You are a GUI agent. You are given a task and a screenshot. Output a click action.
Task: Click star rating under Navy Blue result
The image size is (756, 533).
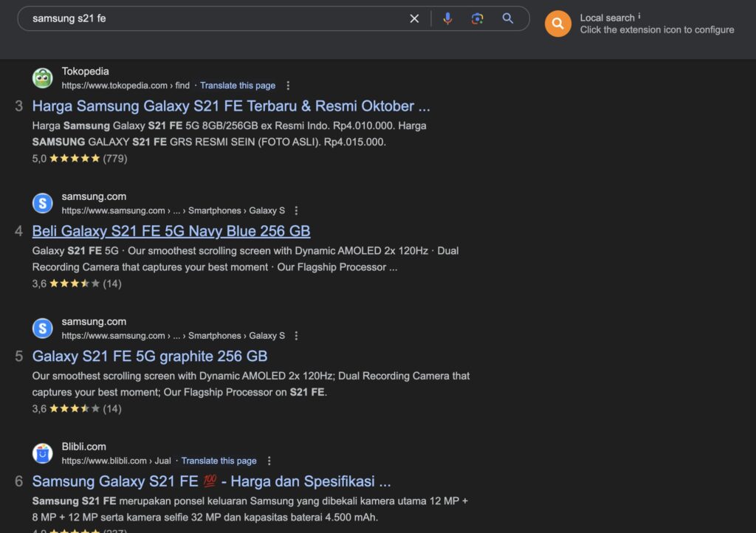point(77,284)
